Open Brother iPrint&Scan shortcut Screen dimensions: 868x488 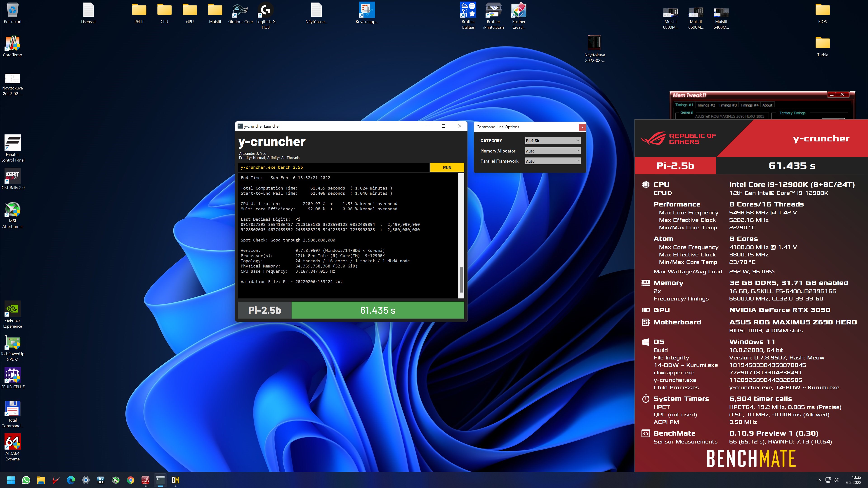point(493,16)
